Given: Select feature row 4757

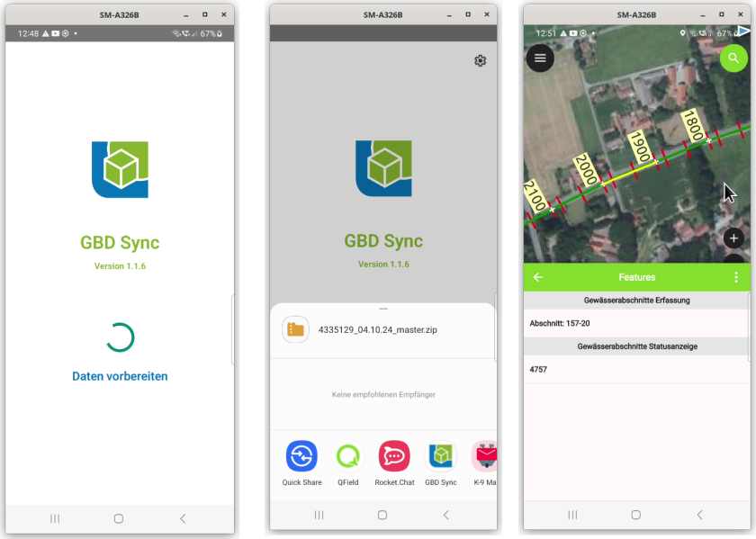Looking at the screenshot, I should click(636, 370).
